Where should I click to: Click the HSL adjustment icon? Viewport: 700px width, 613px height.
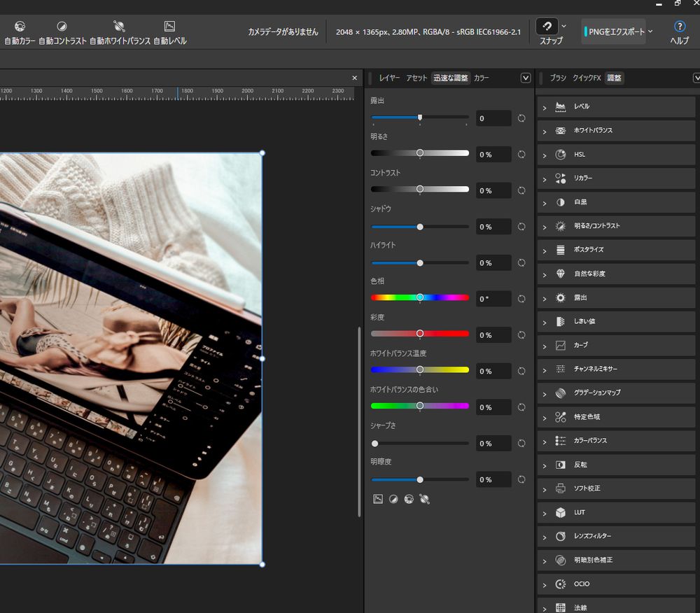[x=560, y=155]
